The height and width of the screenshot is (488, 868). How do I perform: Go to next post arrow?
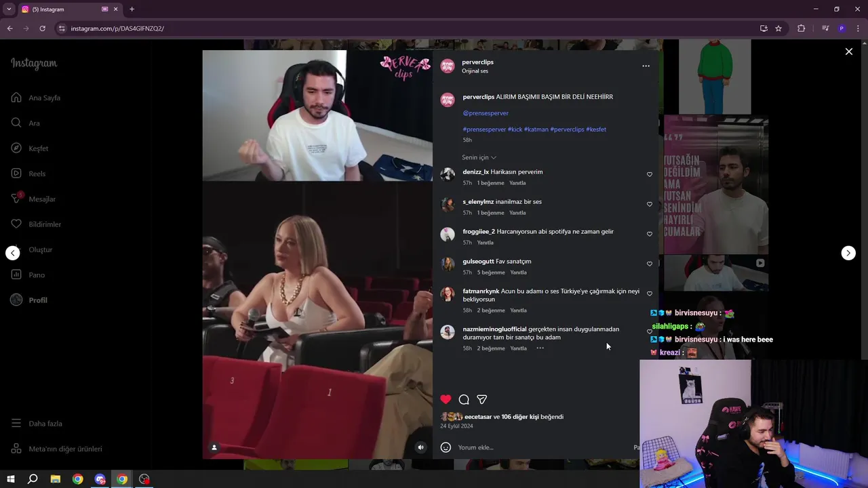tap(848, 253)
